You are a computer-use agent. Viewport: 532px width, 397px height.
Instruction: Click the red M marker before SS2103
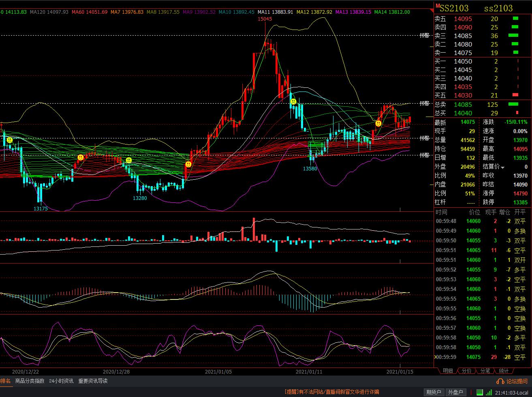[x=438, y=5]
